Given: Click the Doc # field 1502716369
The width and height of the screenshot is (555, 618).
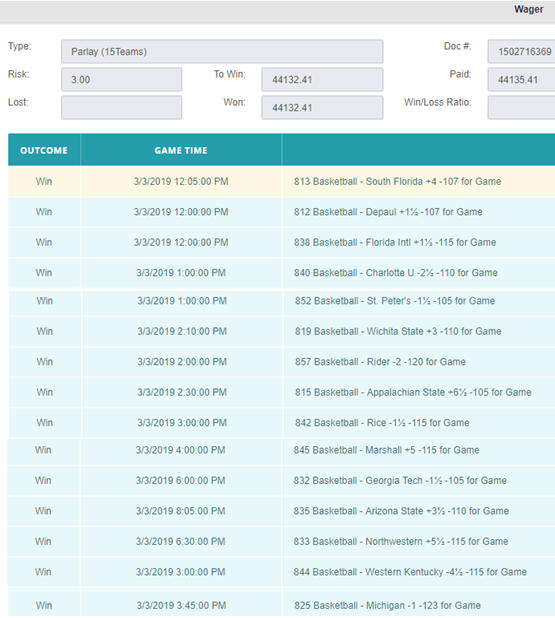Looking at the screenshot, I should coord(521,52).
